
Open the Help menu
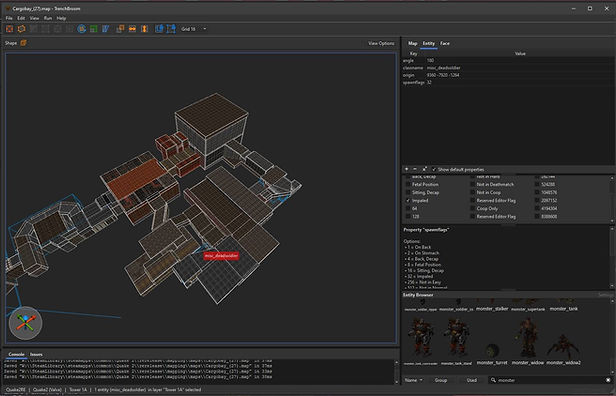point(61,18)
